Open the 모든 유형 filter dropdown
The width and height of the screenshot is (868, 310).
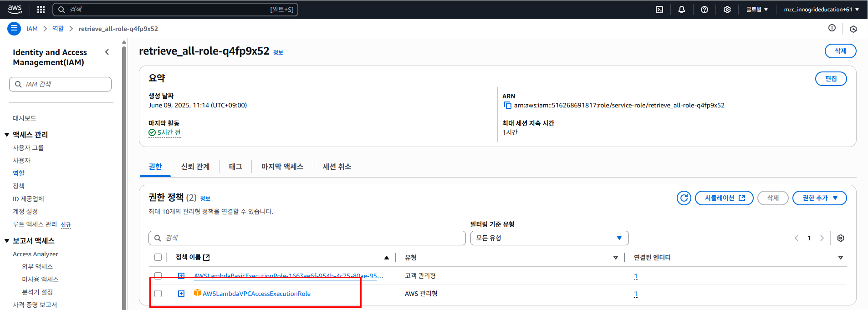pos(549,238)
